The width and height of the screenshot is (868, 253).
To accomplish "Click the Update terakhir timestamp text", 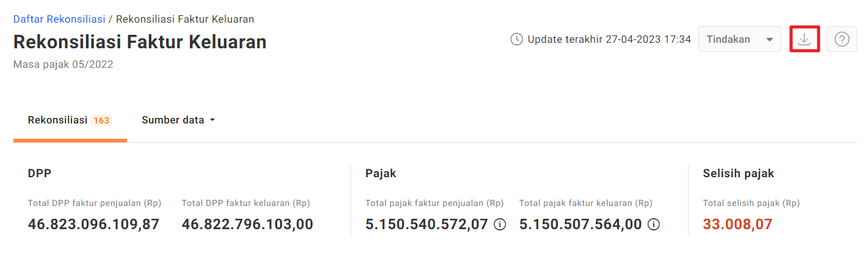I will tap(609, 39).
